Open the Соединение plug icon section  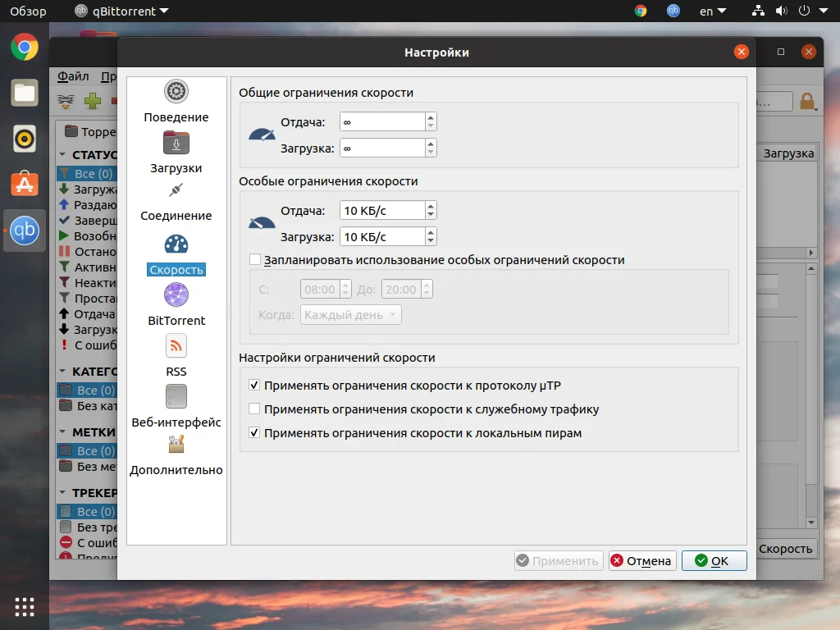(176, 191)
